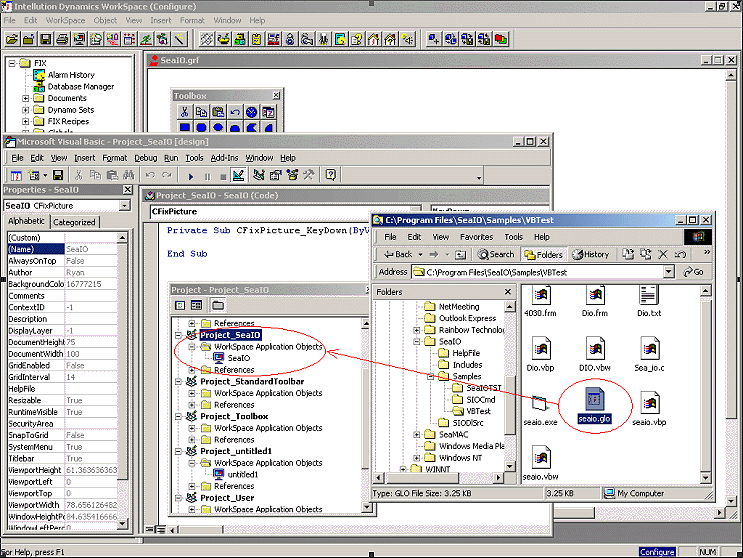
Task: Click the Find binoculars icon in Visual Basic toolbar
Action: 129,176
